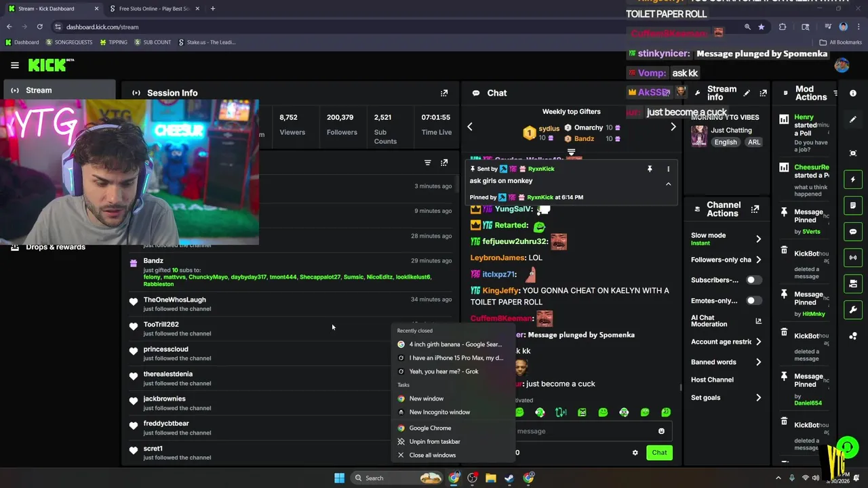Open TIPPING bookmark
The image size is (868, 488).
113,42
